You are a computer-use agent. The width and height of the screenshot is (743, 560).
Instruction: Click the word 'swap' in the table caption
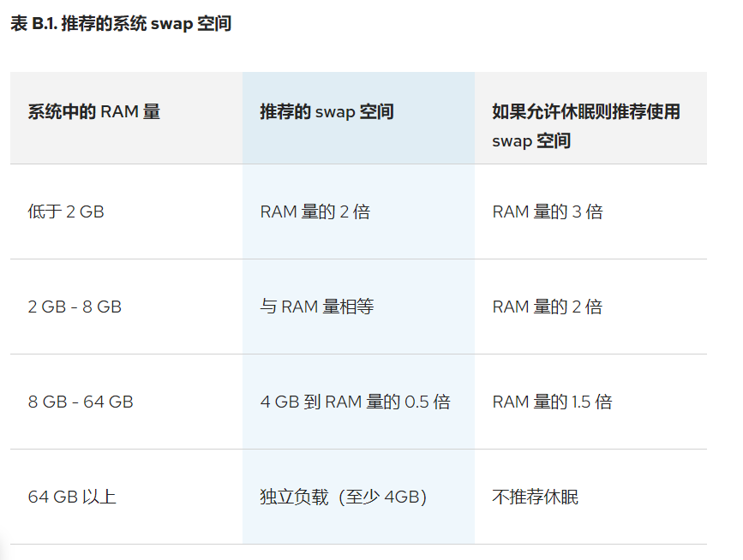171,24
